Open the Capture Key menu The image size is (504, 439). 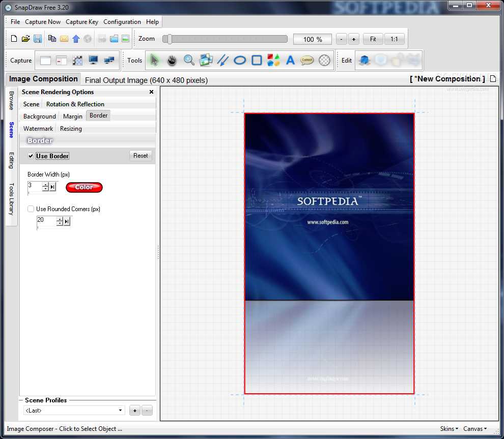[82, 22]
